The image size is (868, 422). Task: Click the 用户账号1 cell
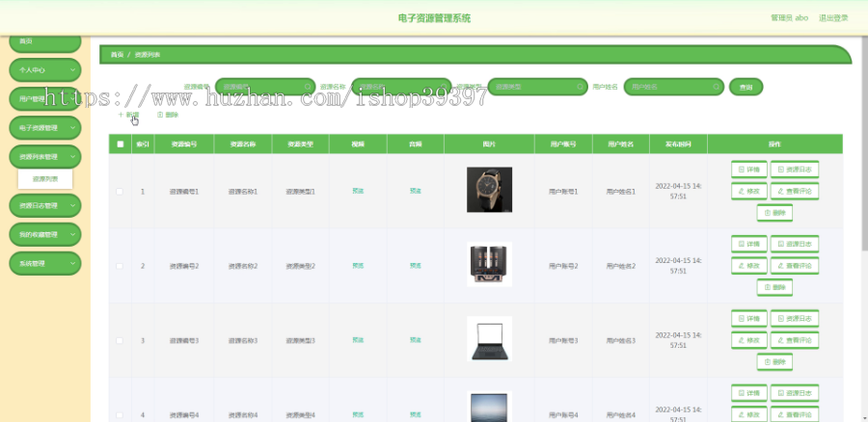point(563,192)
